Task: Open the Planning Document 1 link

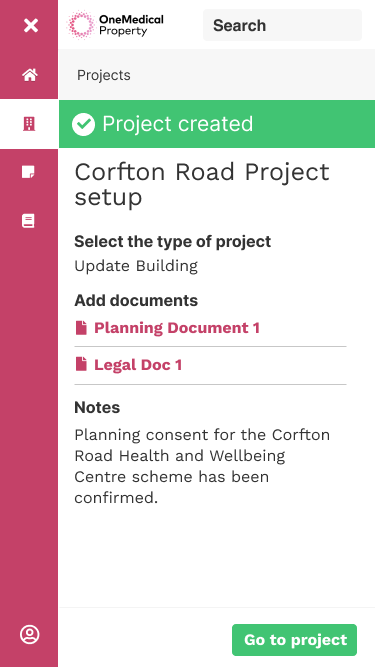Action: (177, 328)
